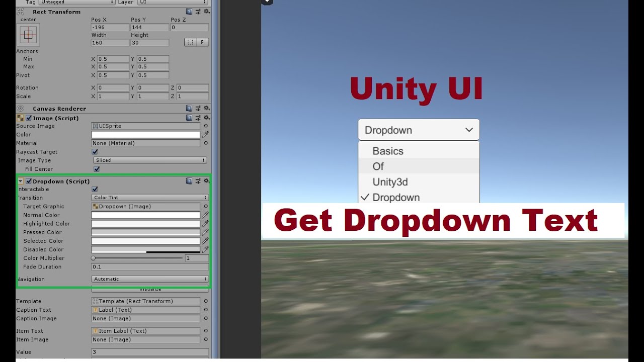Open the Canvas Renderer help reference icon
Image resolution: width=644 pixels, height=362 pixels.
click(189, 108)
